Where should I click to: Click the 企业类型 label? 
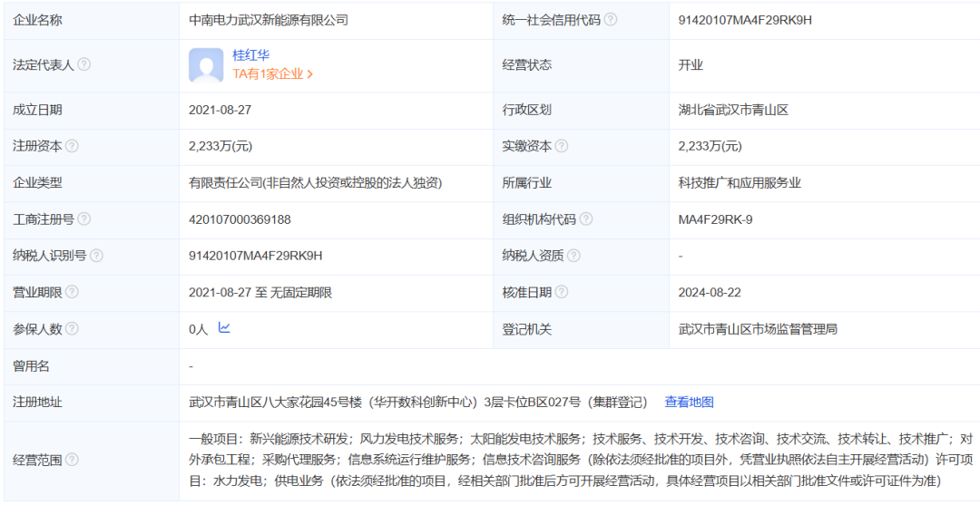click(37, 183)
